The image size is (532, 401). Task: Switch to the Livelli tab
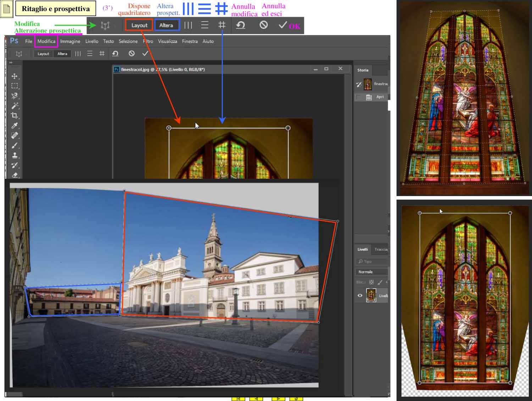362,249
